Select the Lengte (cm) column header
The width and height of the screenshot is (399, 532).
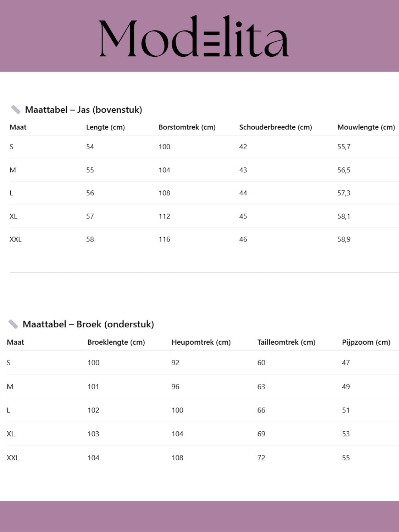[x=105, y=127]
